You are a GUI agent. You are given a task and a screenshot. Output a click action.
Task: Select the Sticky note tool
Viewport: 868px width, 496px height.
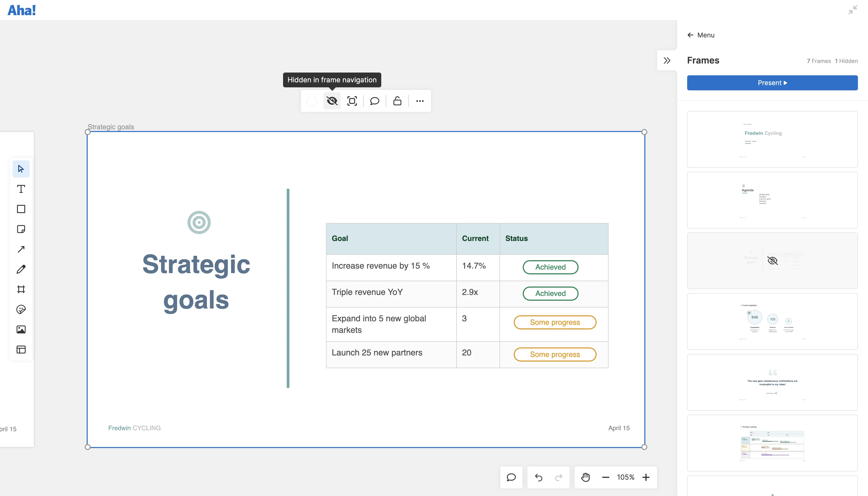[x=21, y=229]
